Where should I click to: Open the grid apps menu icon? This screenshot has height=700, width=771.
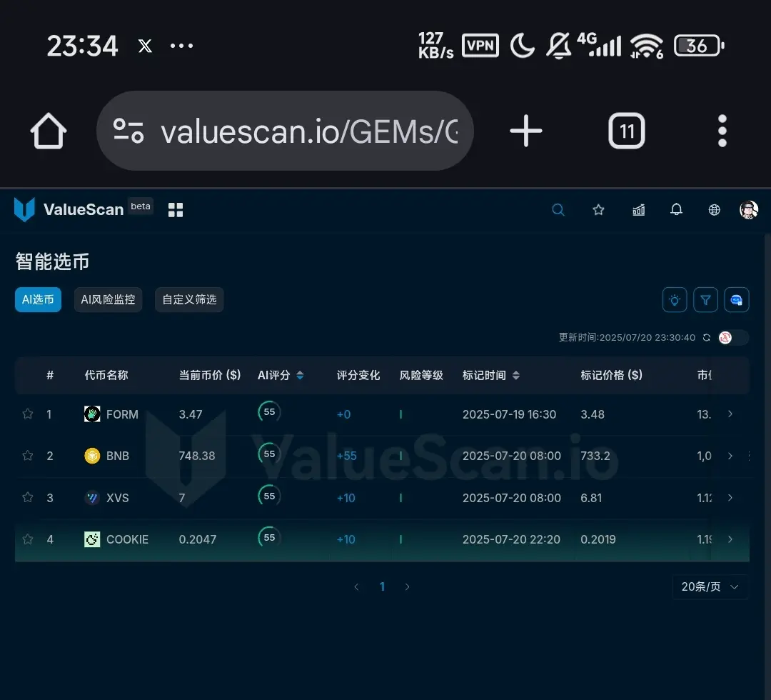(x=176, y=210)
